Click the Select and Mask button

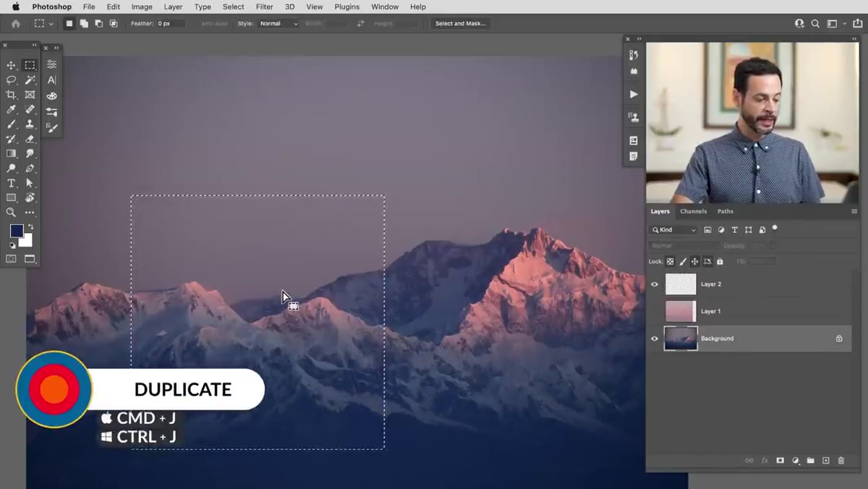point(460,24)
